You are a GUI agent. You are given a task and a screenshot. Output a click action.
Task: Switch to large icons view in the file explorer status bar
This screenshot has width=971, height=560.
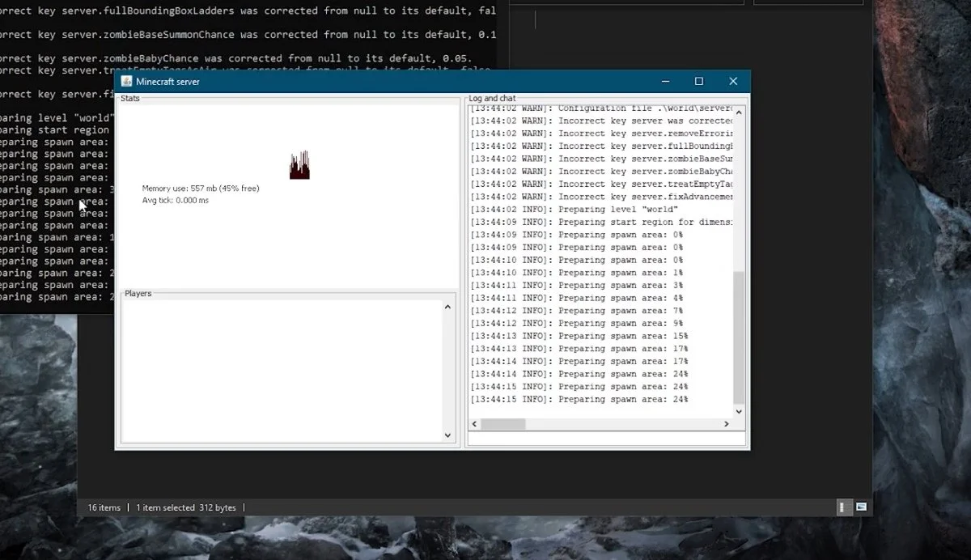[861, 507]
